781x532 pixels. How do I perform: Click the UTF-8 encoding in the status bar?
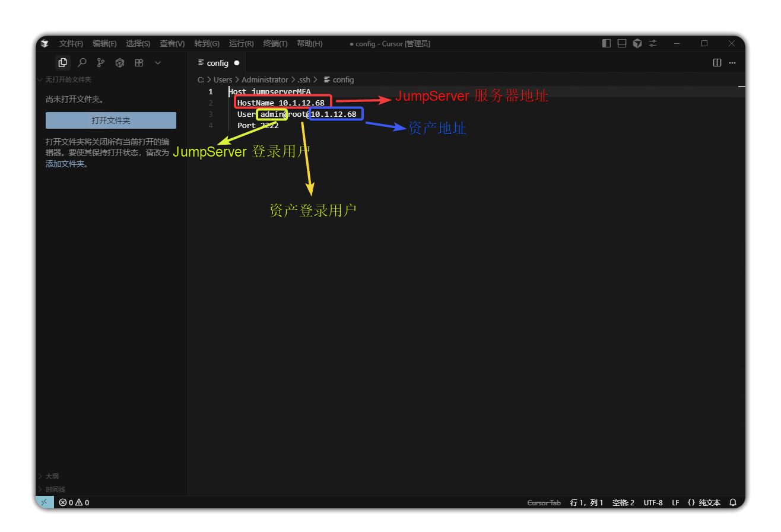(653, 502)
